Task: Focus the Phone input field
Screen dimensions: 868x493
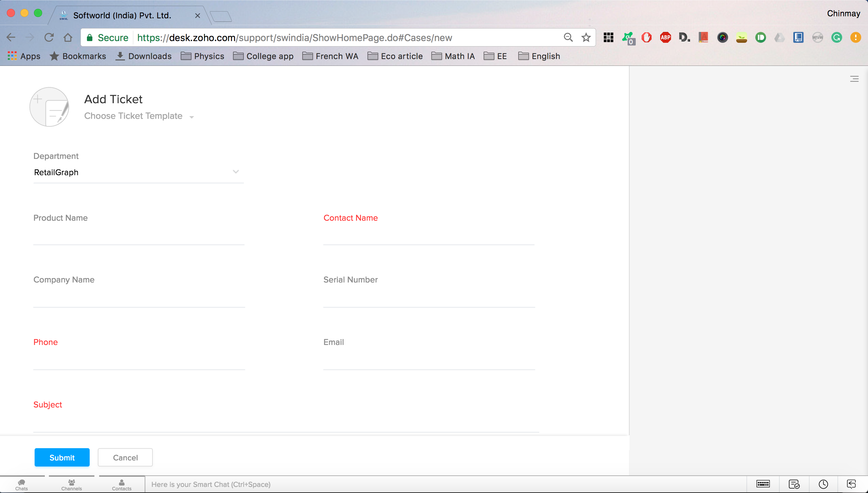Action: [x=139, y=361]
